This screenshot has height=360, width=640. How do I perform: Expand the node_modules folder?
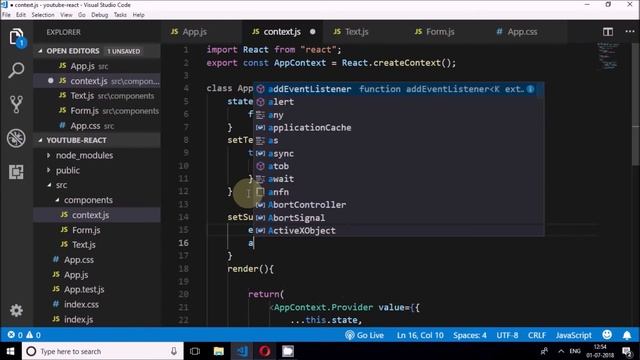[x=84, y=156]
